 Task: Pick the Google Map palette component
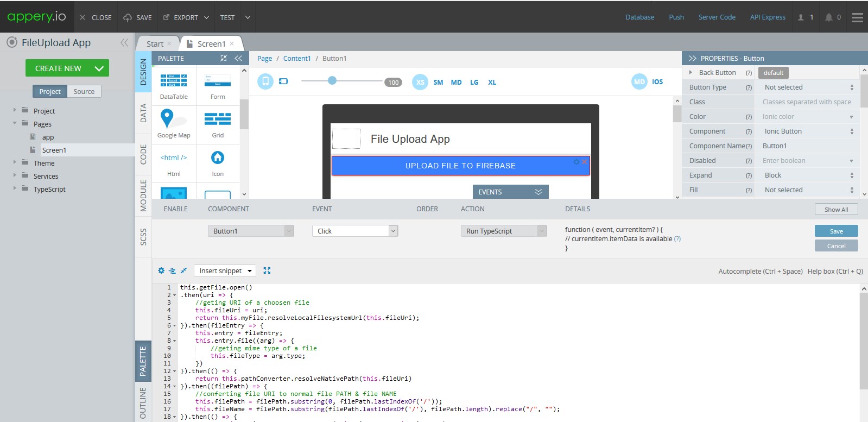(x=174, y=124)
